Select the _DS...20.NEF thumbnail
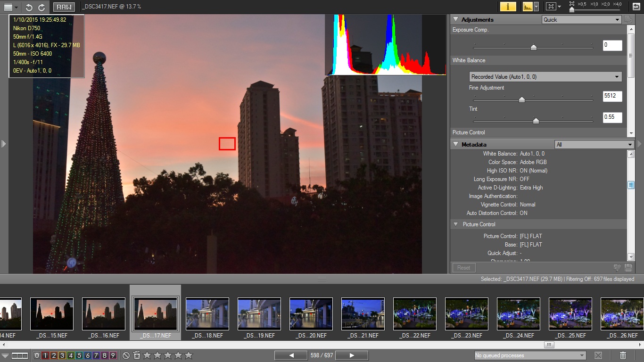Screen dimensions: 644x362 coord(311,314)
